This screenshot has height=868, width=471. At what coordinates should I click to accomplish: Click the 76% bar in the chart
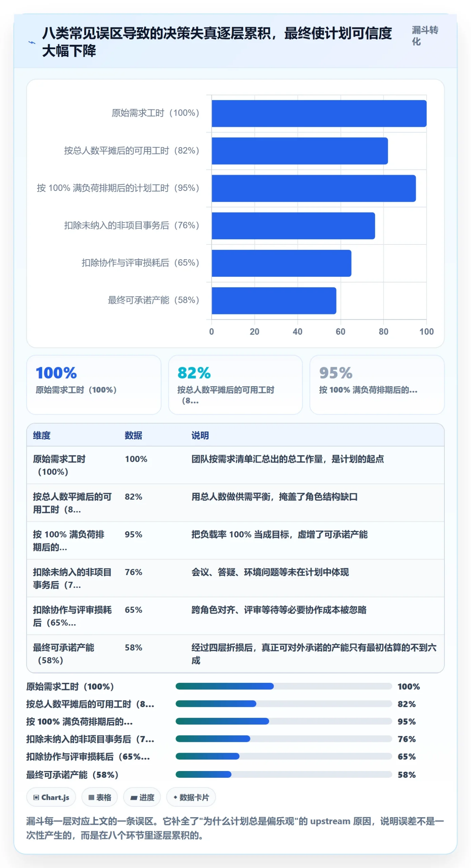[293, 226]
